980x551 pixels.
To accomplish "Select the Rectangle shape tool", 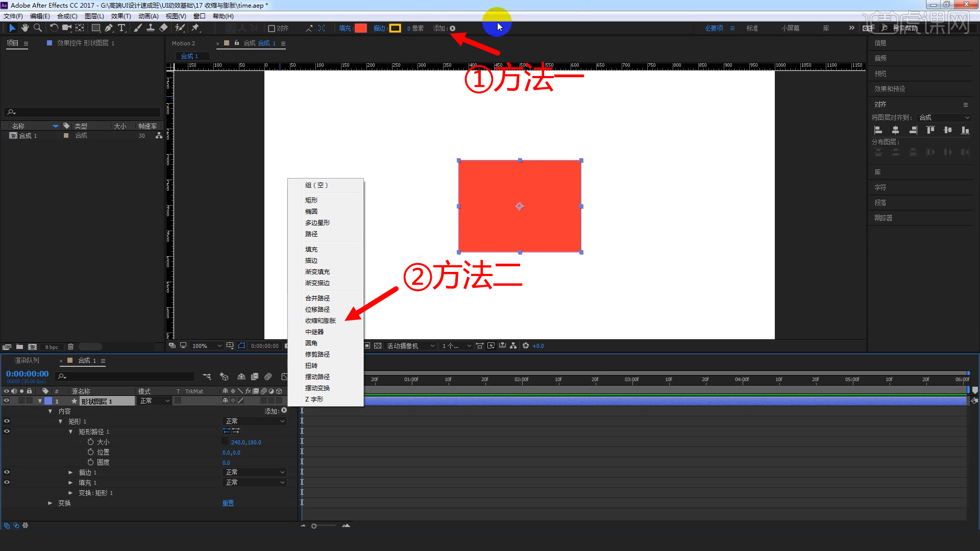I will click(95, 28).
